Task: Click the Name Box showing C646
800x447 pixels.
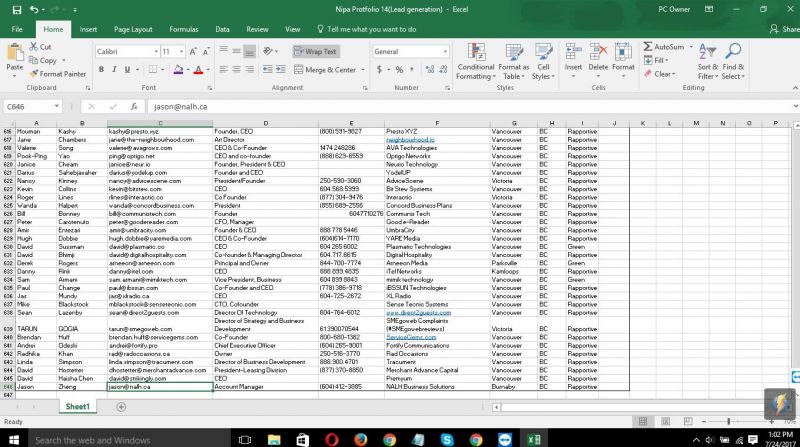Action: point(28,107)
